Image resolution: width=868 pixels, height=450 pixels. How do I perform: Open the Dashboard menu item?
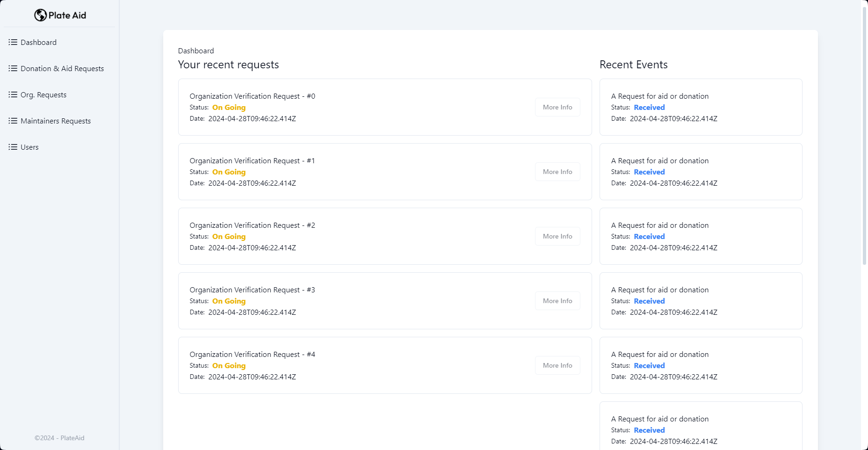38,42
